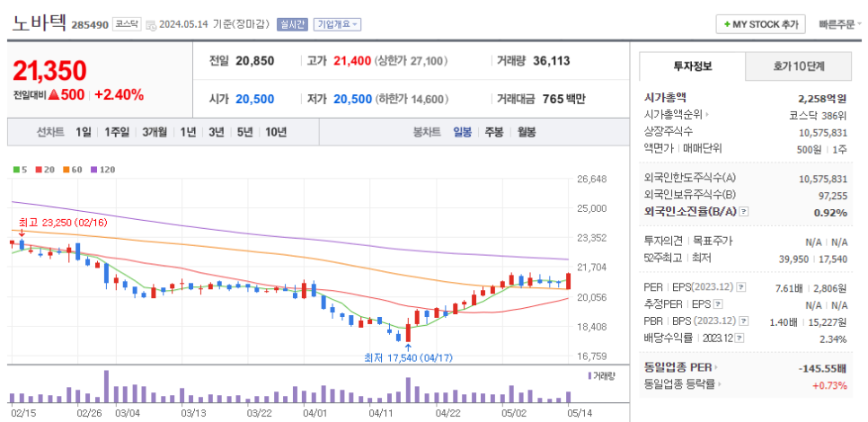Click the stock code 285490
This screenshot has width=868, height=422.
[90, 25]
